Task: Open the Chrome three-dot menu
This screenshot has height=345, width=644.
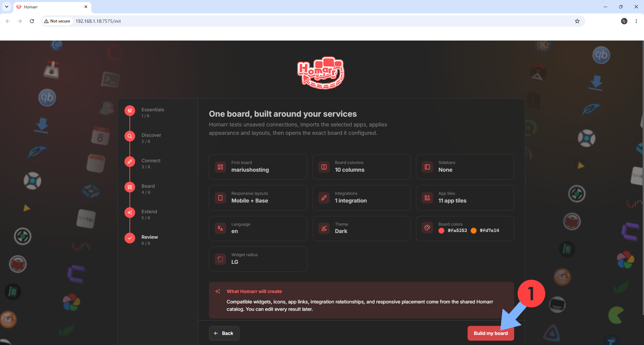Action: coord(636,21)
